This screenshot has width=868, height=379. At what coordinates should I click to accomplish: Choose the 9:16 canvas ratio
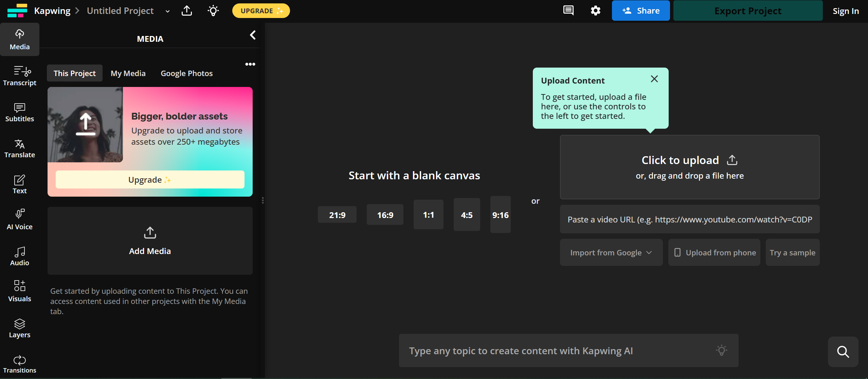point(501,215)
